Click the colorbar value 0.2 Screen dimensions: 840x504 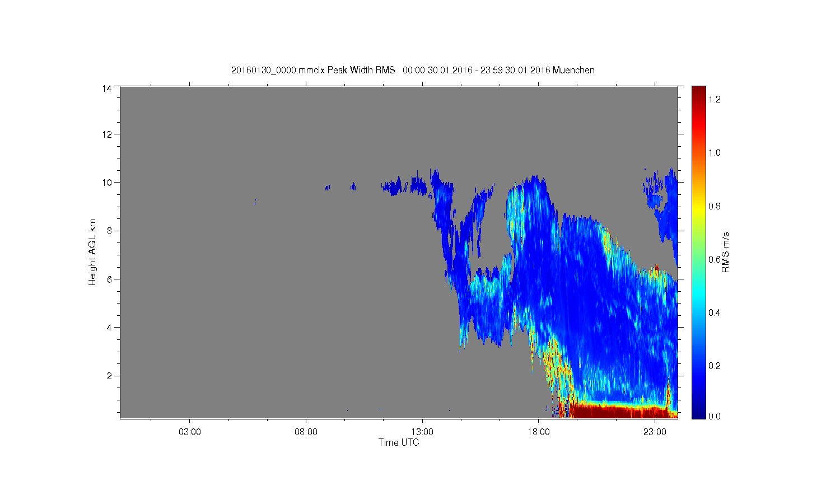pyautogui.click(x=715, y=366)
